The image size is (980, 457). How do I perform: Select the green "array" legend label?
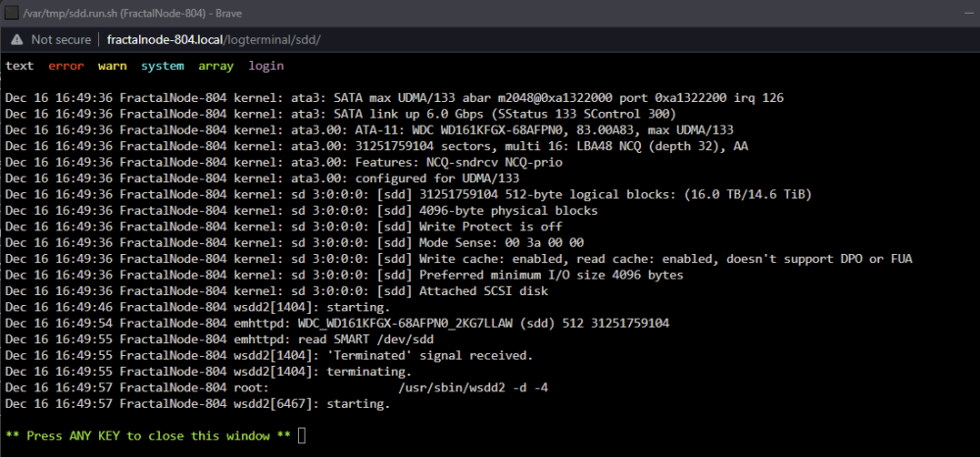point(216,66)
